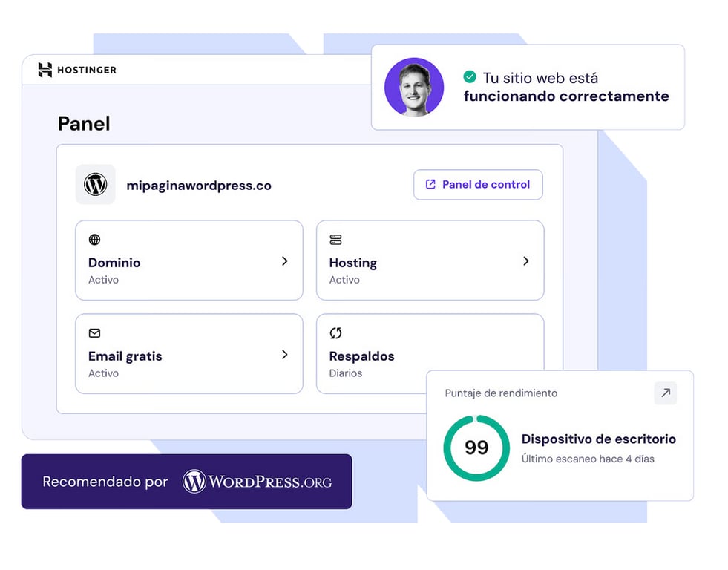Expand the Hosting section chevron

[526, 261]
